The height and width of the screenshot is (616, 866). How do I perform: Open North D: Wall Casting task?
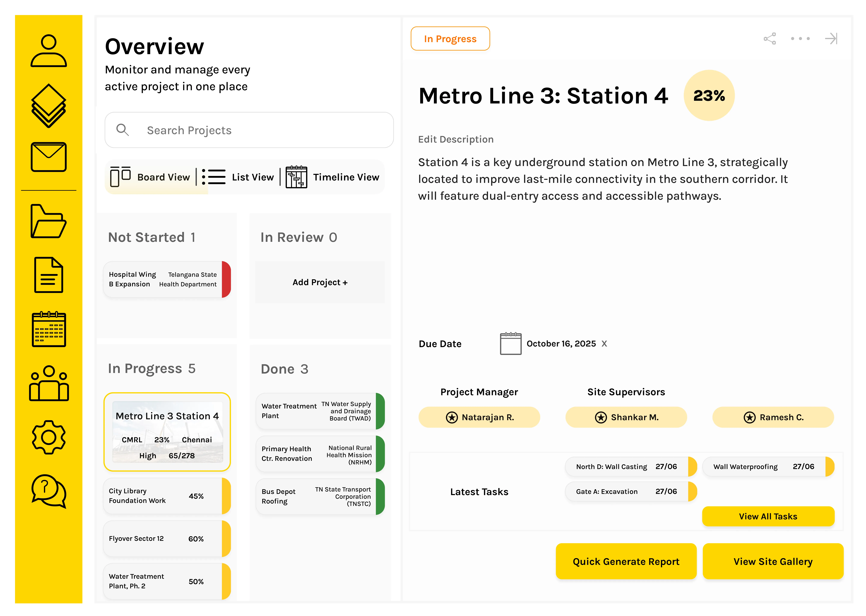pos(631,467)
